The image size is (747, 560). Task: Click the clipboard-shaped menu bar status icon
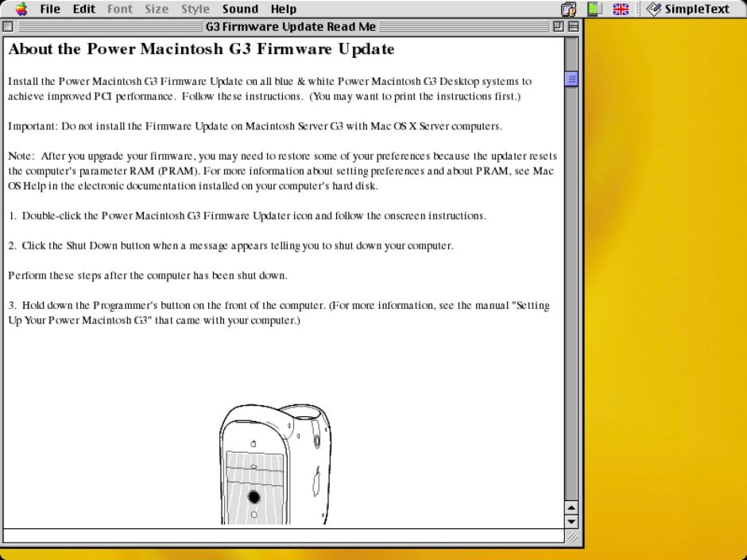click(569, 9)
